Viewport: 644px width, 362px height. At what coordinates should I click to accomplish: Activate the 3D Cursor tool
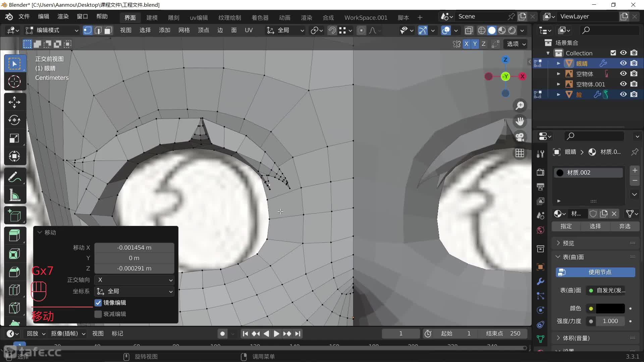14,81
